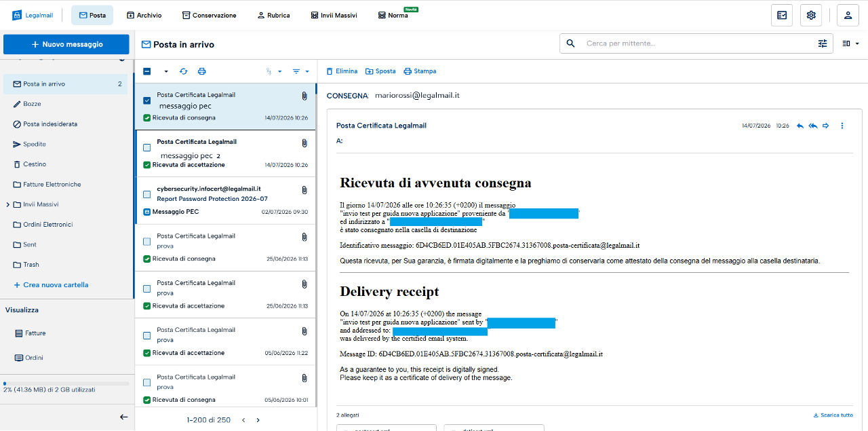Open the user profile icon
868x431 pixels.
tap(848, 15)
